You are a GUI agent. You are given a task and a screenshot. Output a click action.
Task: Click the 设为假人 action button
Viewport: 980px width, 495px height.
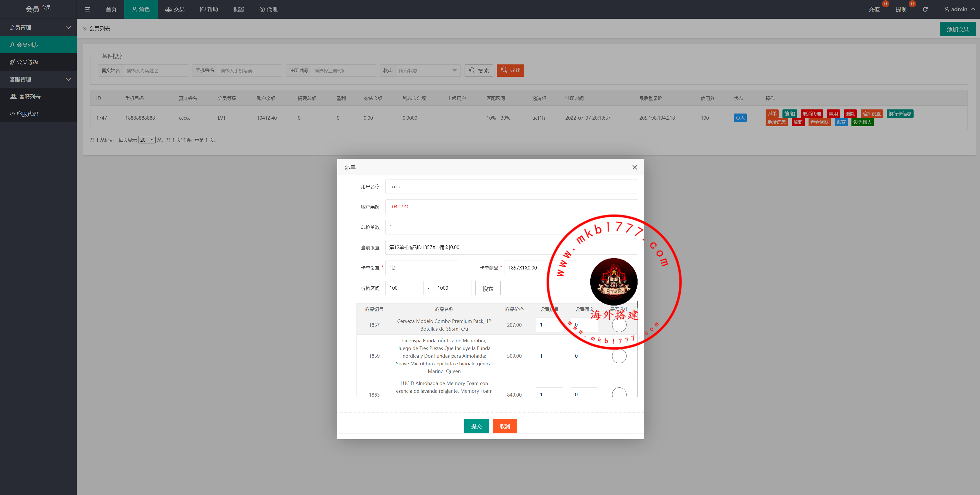[862, 122]
